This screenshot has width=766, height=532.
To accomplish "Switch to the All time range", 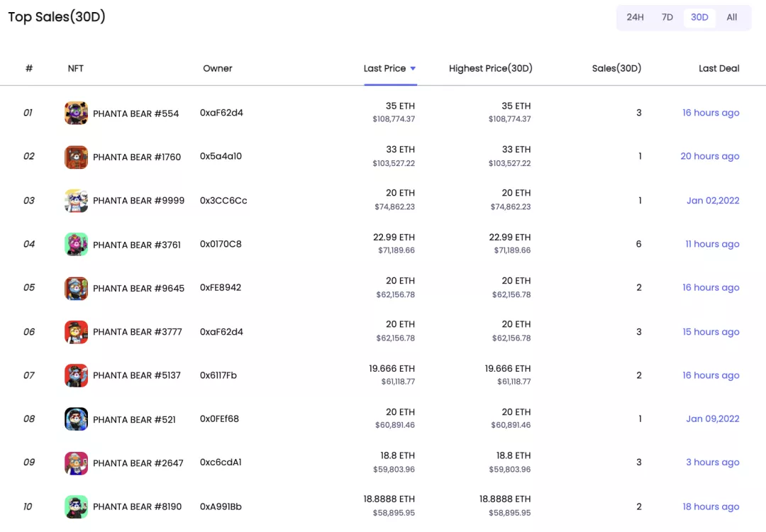I will click(732, 17).
